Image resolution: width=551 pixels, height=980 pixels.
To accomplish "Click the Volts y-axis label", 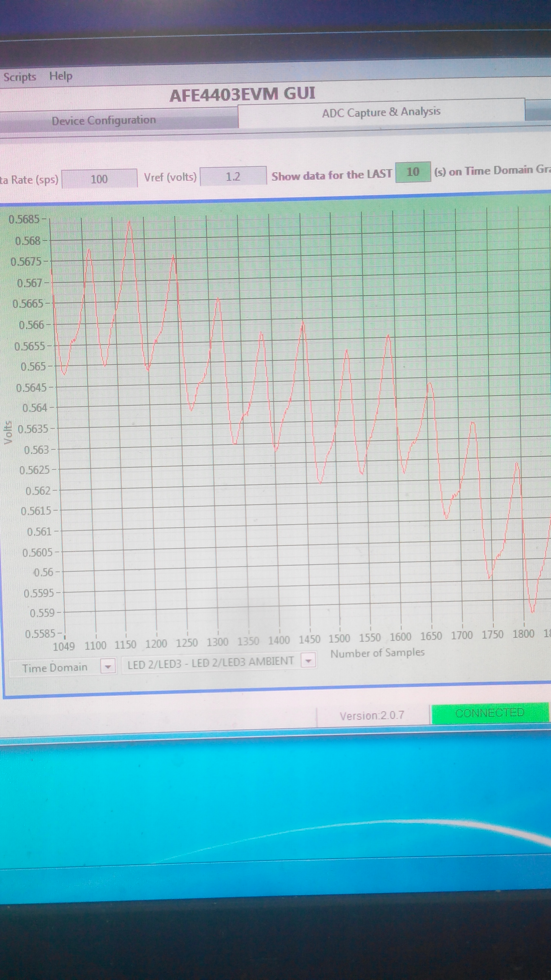I will tap(8, 432).
